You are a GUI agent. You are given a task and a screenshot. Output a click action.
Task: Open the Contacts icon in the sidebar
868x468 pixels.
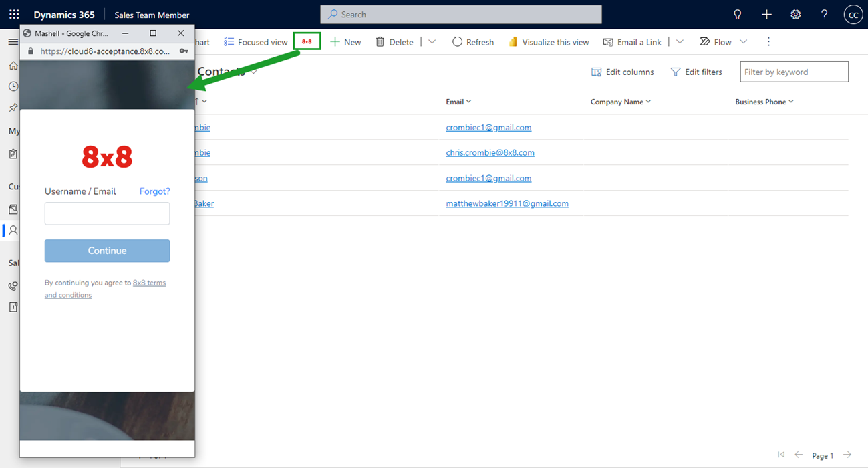(x=13, y=230)
